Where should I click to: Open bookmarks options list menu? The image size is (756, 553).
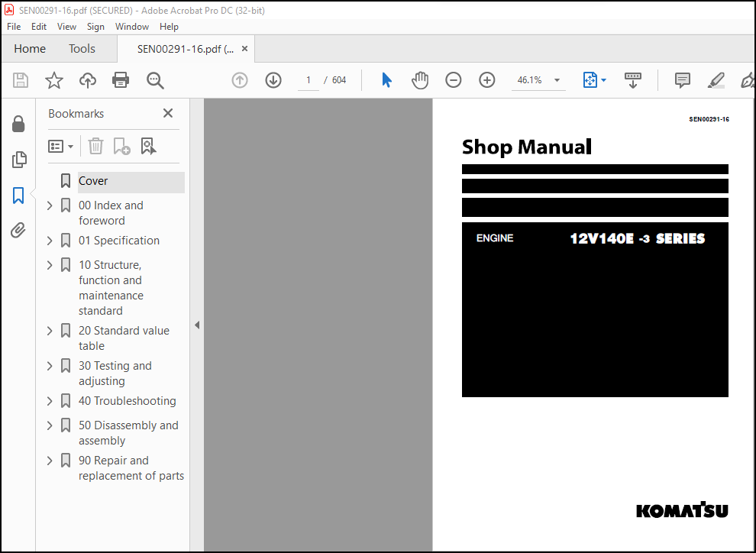(61, 146)
